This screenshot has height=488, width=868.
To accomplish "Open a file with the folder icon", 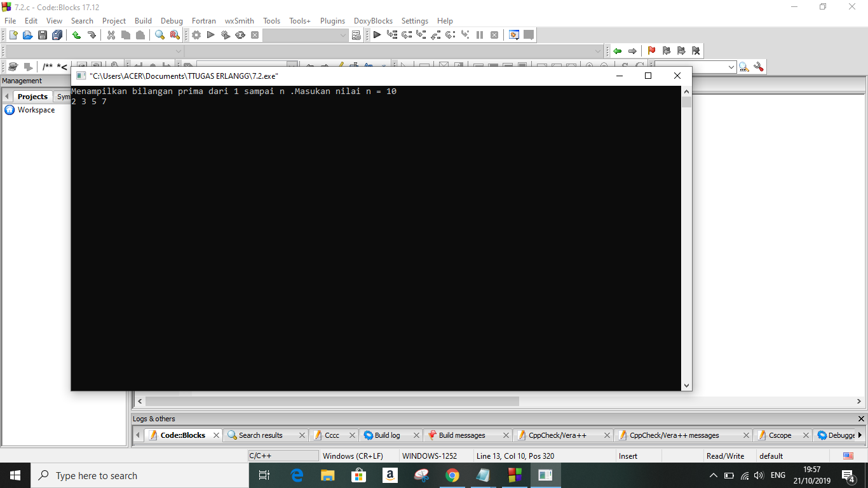I will click(27, 35).
